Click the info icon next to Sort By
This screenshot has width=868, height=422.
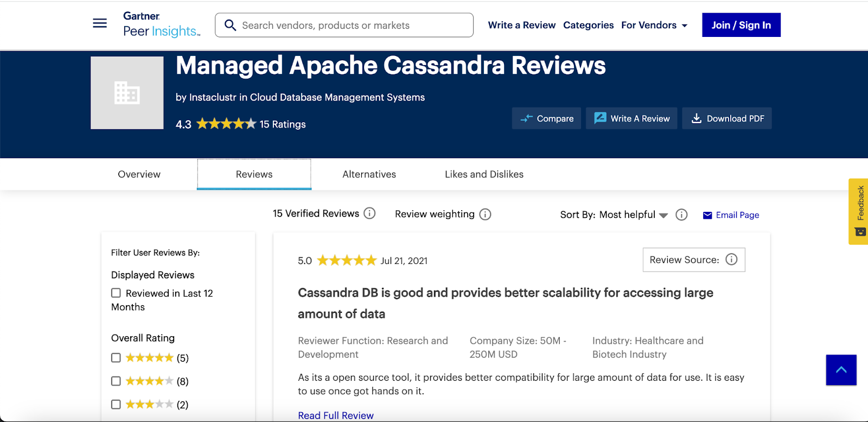click(x=681, y=215)
